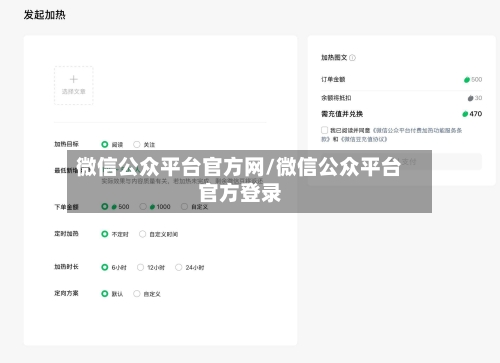This screenshot has width=500, height=363.
Task: Click the 订单金额 label
Action: [x=333, y=80]
